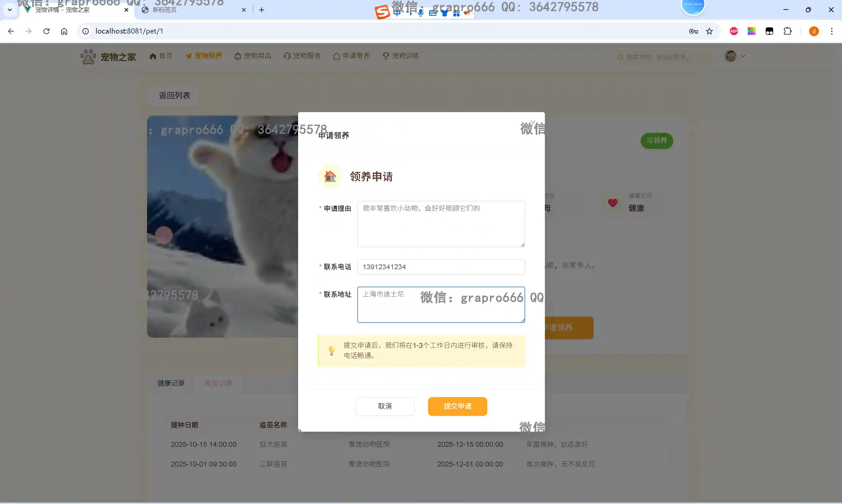Image resolution: width=842 pixels, height=504 pixels.
Task: Click the Chrome menu three dots
Action: [x=831, y=31]
